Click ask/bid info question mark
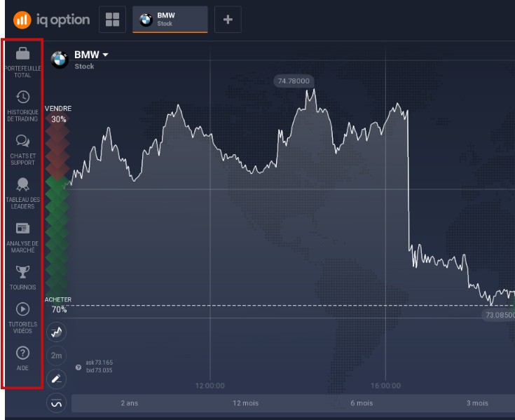This screenshot has width=515, height=420. point(78,367)
